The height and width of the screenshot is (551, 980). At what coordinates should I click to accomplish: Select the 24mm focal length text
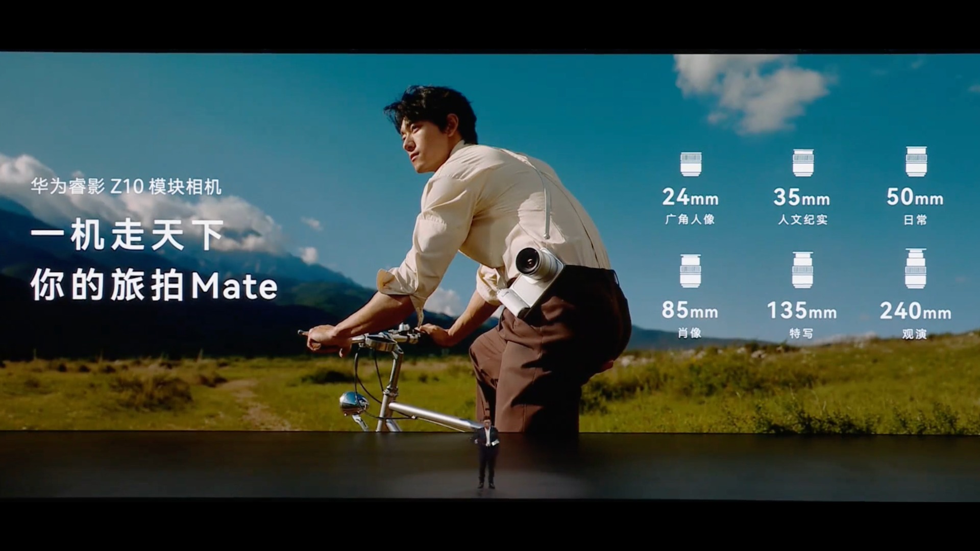(690, 197)
